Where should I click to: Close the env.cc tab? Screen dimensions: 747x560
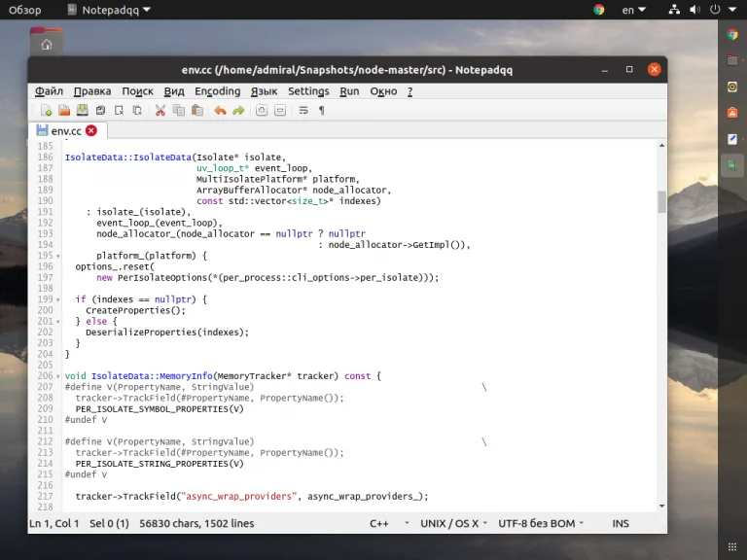click(91, 130)
